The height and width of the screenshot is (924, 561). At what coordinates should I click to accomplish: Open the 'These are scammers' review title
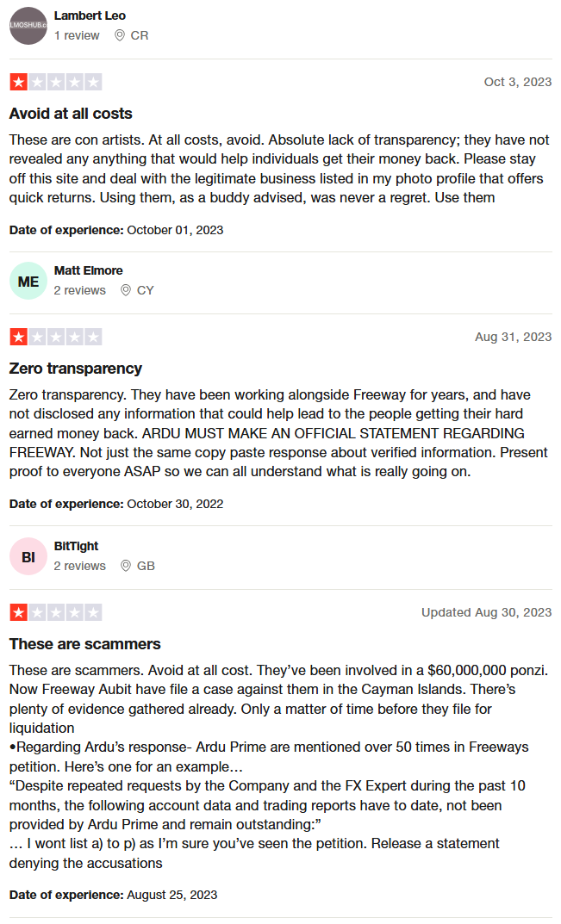(85, 644)
